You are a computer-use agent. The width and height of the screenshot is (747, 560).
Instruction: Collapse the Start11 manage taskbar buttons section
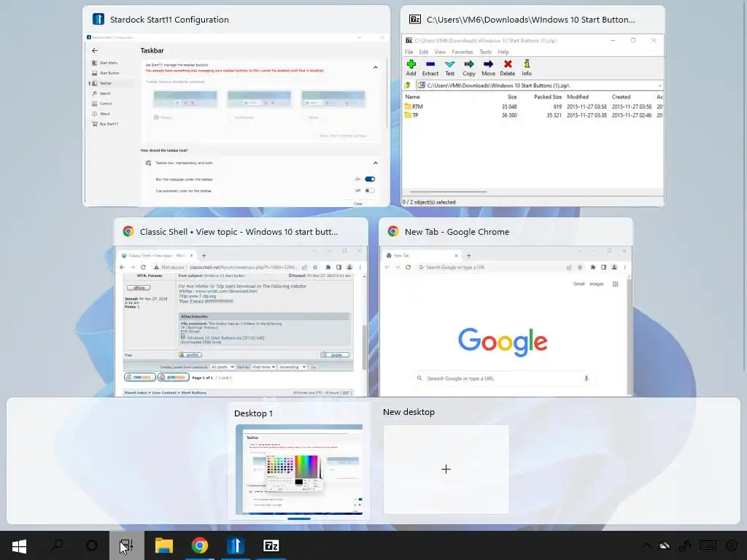(x=376, y=68)
